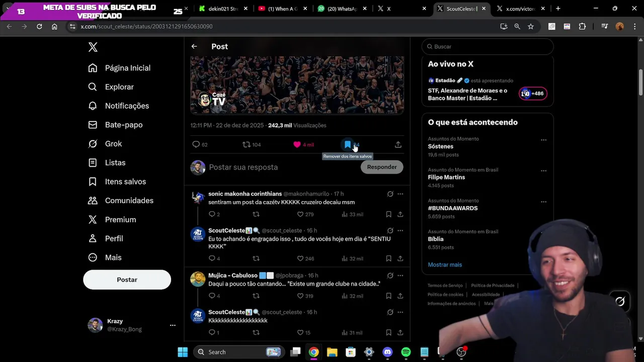Switch to the x.com/victor tab
Image resolution: width=644 pixels, height=362 pixels.
click(x=519, y=9)
